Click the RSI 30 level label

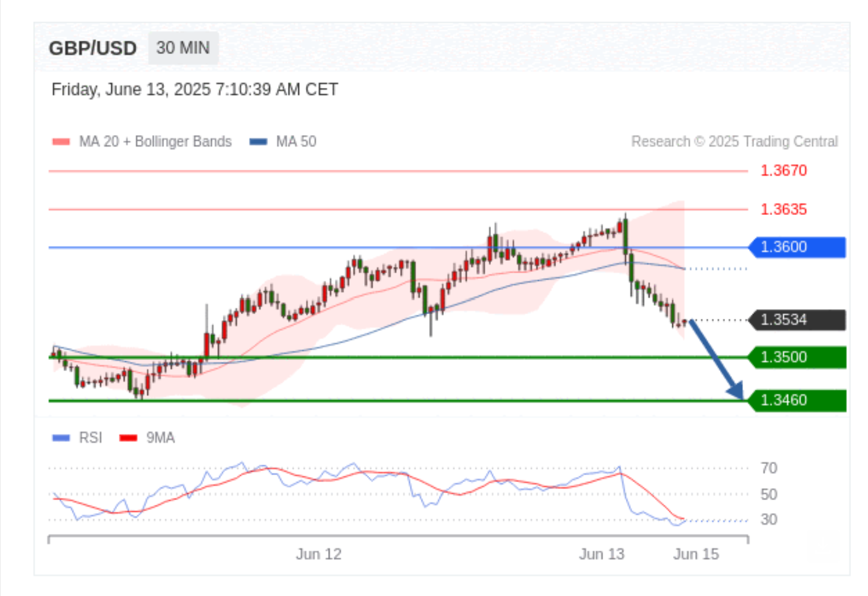769,519
